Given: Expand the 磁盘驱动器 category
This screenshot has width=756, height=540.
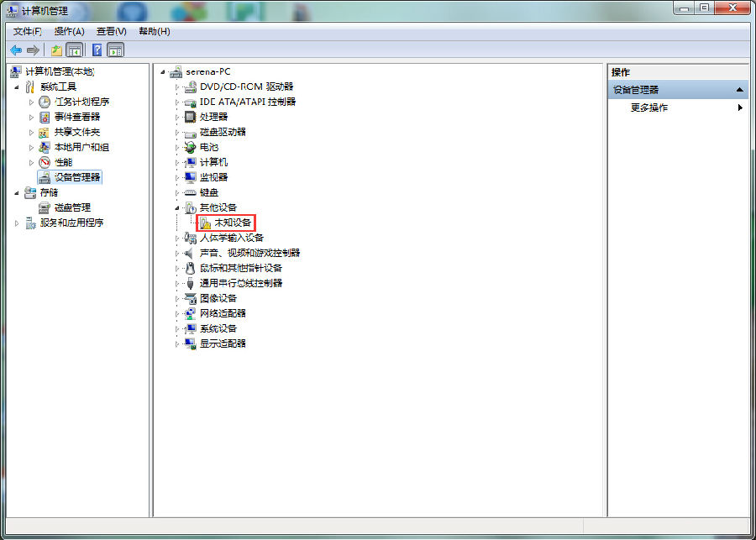Looking at the screenshot, I should tap(177, 133).
